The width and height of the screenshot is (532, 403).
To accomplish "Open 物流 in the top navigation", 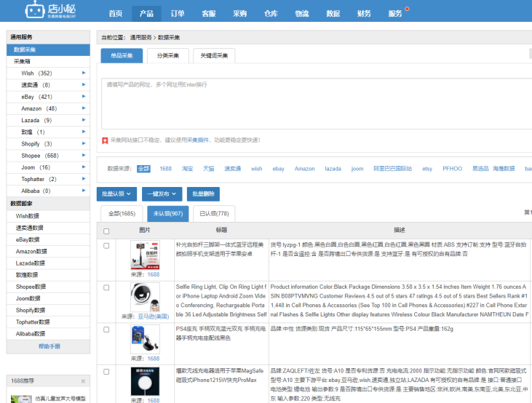I will click(301, 14).
